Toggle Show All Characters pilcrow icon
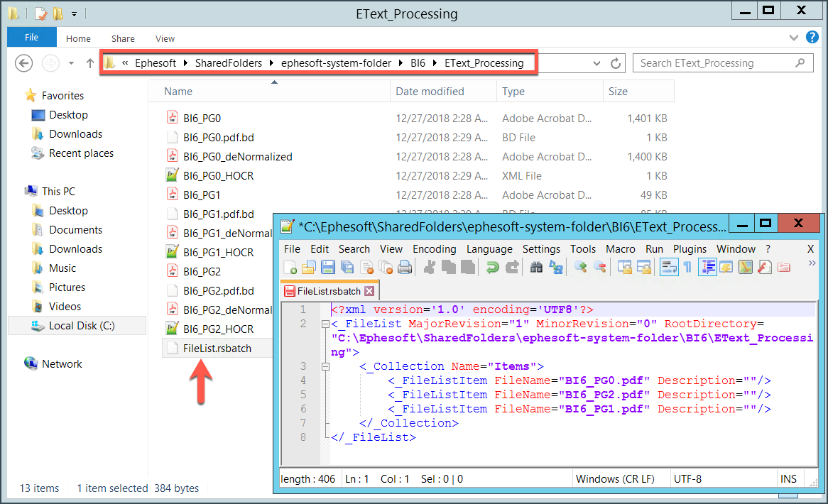This screenshot has height=504, width=828. tap(687, 268)
